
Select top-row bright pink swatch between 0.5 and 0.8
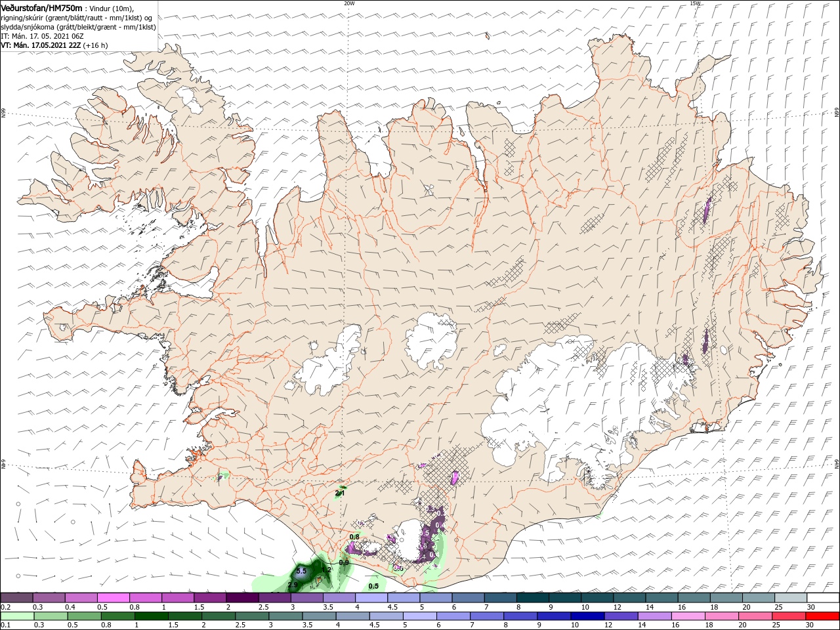pos(113,598)
